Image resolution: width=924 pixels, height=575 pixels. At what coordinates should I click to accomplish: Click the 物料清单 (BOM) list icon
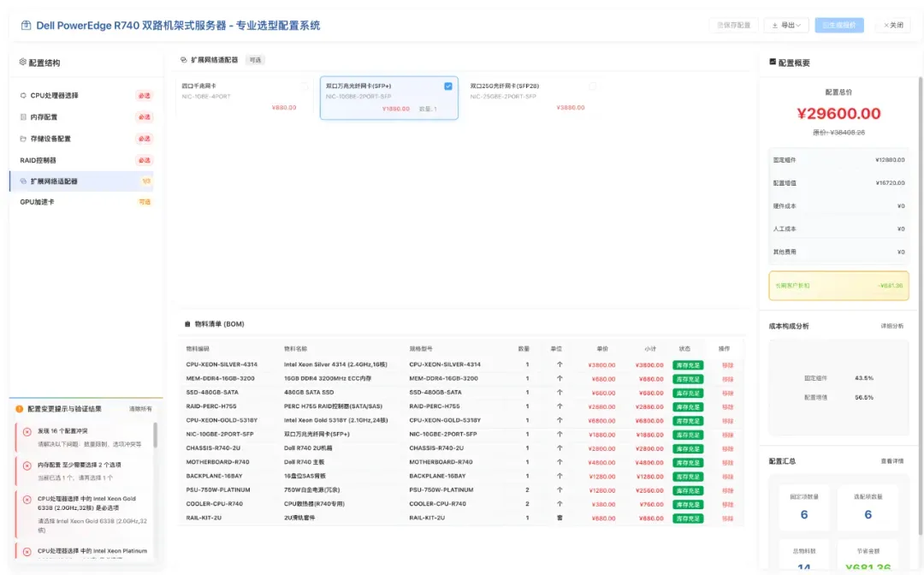(x=187, y=324)
